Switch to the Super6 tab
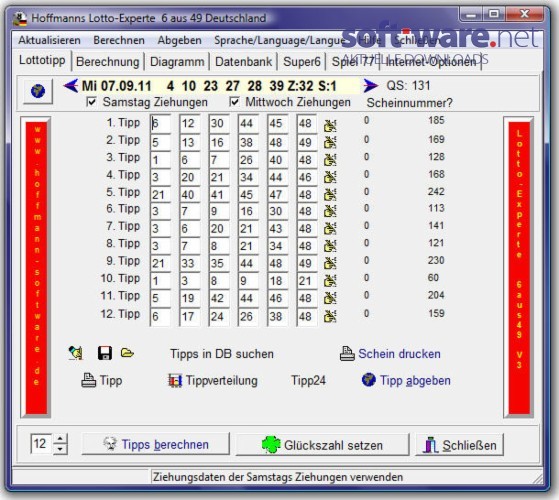The width and height of the screenshot is (559, 500). point(302,62)
